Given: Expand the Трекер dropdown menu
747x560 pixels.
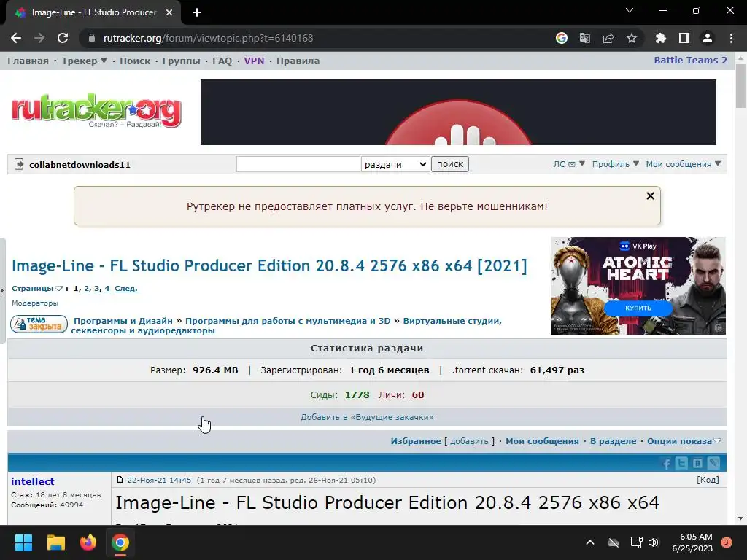Looking at the screenshot, I should pos(85,61).
